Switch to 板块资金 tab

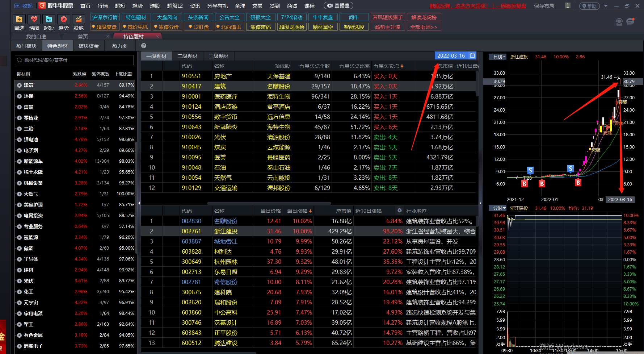tap(89, 46)
